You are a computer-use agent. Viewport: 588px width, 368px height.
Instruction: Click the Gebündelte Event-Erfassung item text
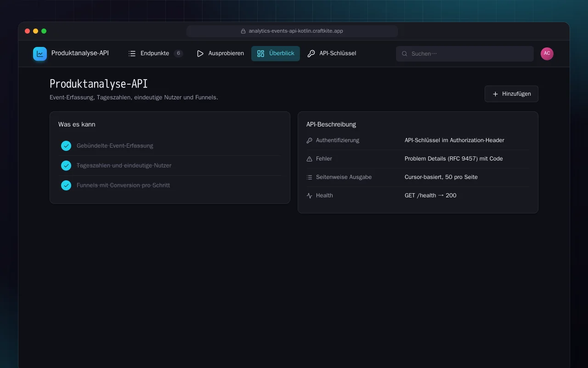[115, 146]
